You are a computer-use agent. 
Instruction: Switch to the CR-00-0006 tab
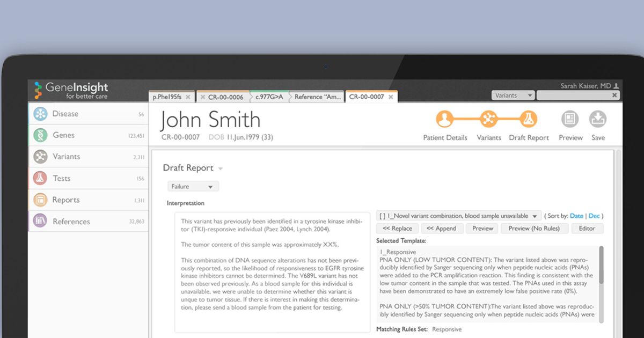point(226,97)
